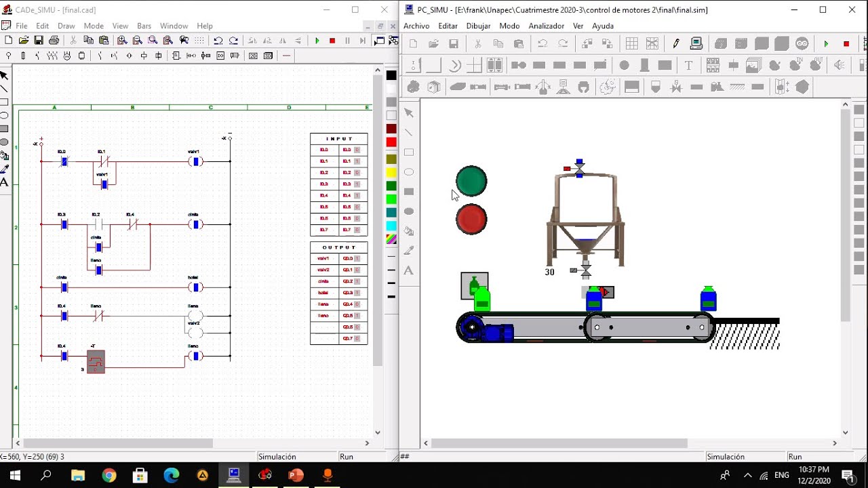Open File Explorer from the taskbar
Viewport: 868px width, 488px height.
click(78, 476)
